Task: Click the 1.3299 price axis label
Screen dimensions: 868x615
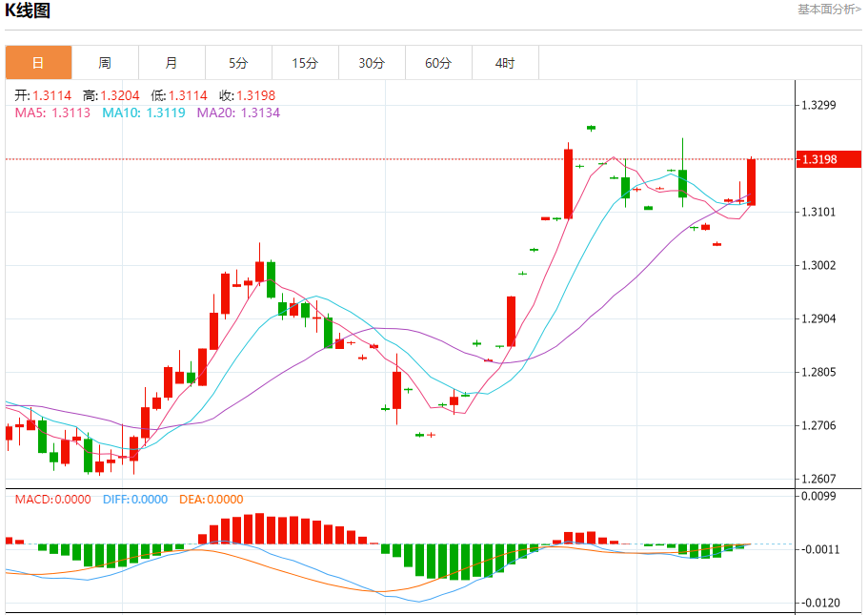Action: [819, 105]
